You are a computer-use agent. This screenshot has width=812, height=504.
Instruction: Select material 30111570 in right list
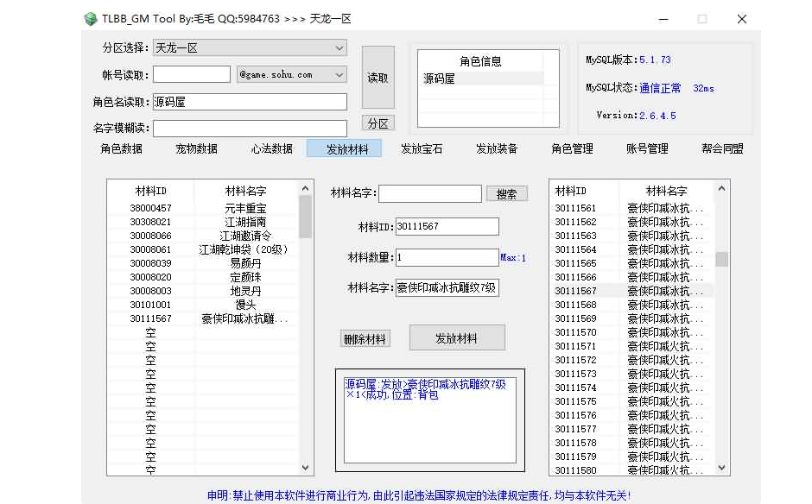[576, 332]
